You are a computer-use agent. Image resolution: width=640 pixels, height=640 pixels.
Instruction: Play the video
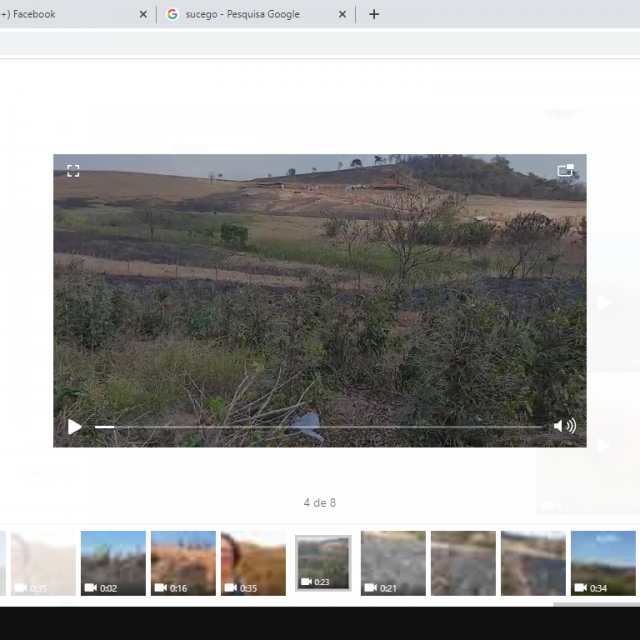75,427
